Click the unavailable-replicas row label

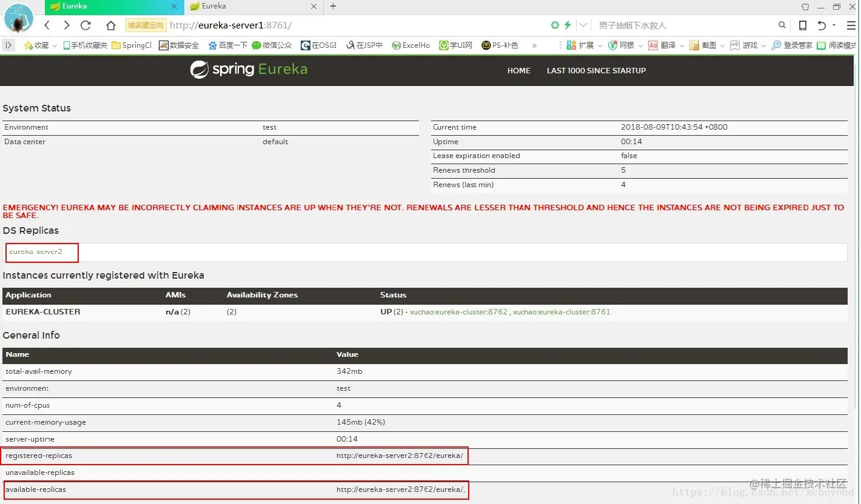[x=40, y=472]
